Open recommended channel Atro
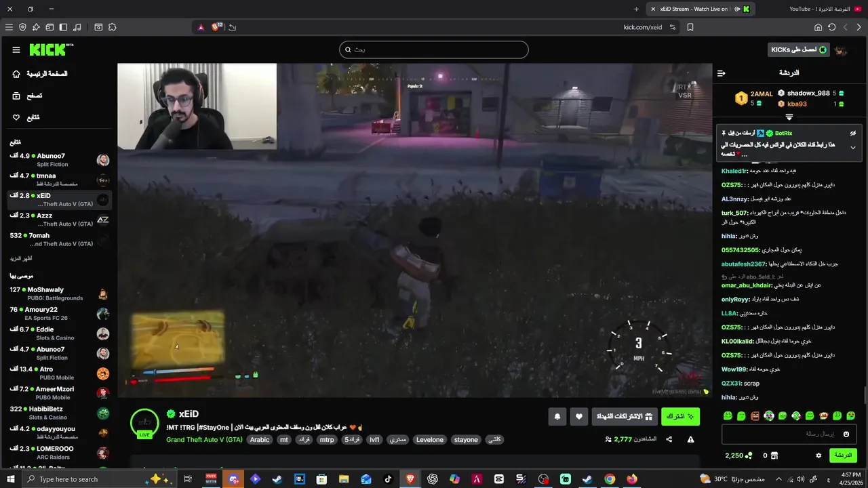 pos(59,373)
